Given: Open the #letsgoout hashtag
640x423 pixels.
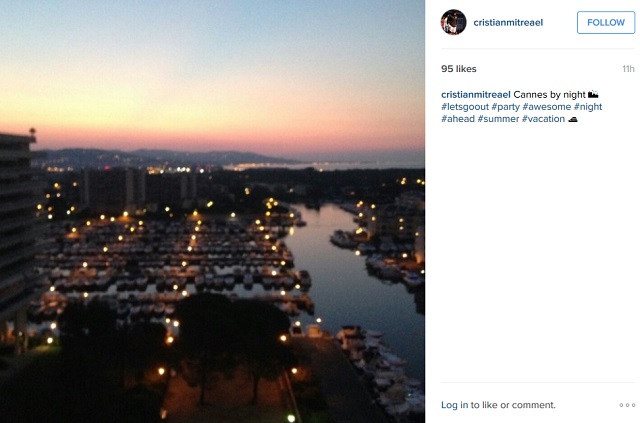Looking at the screenshot, I should (464, 106).
